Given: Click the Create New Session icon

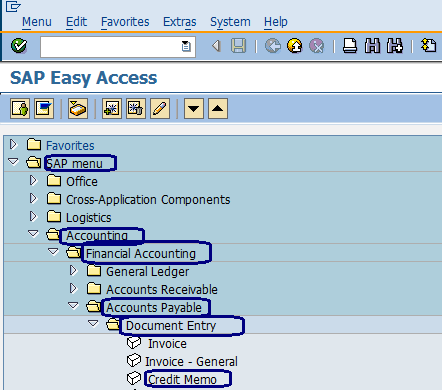Looking at the screenshot, I should tap(429, 46).
